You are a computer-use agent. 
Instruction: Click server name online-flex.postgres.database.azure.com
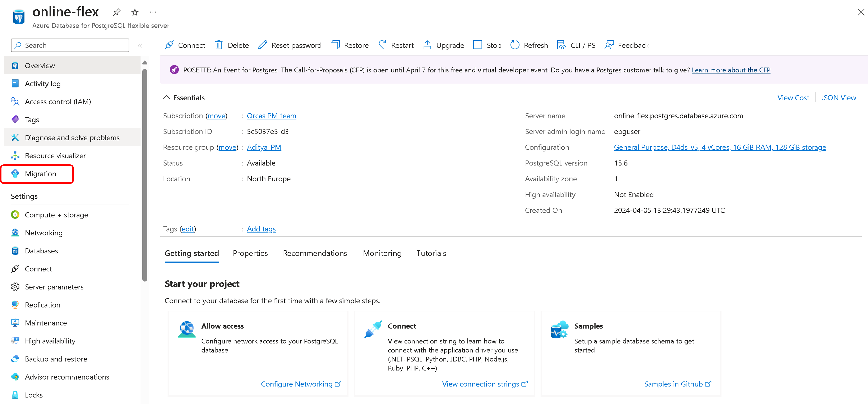tap(678, 116)
